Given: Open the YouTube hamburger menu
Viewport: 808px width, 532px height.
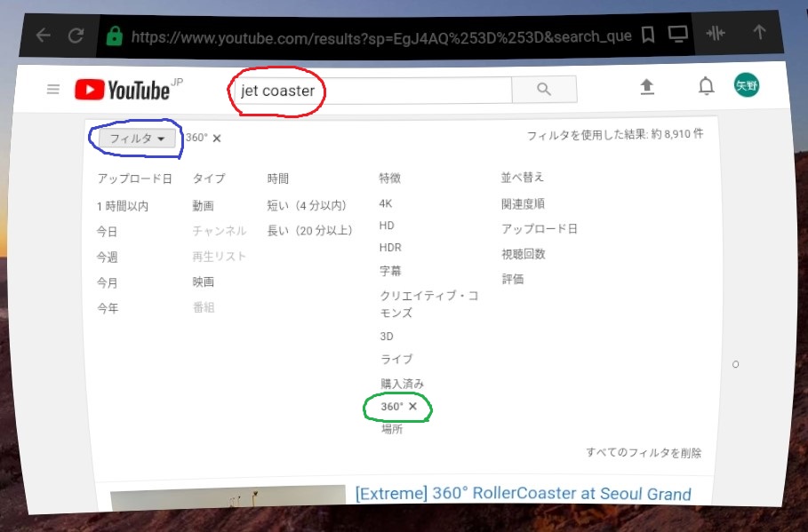Looking at the screenshot, I should click(x=53, y=90).
